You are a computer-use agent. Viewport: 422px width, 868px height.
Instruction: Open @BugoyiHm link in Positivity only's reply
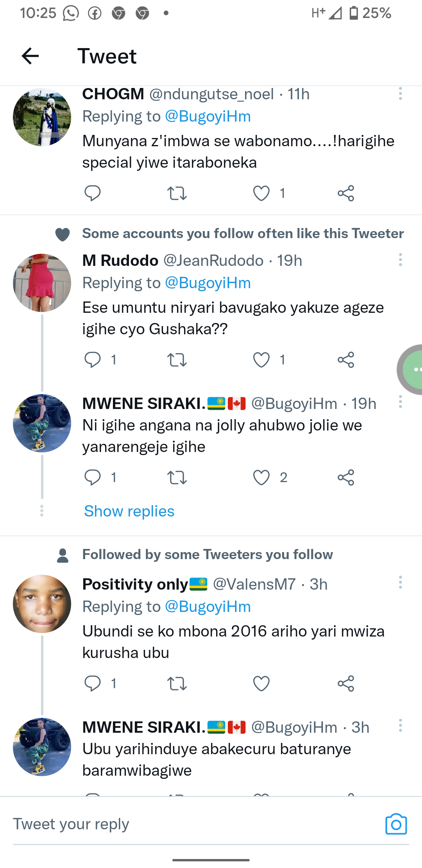click(208, 607)
